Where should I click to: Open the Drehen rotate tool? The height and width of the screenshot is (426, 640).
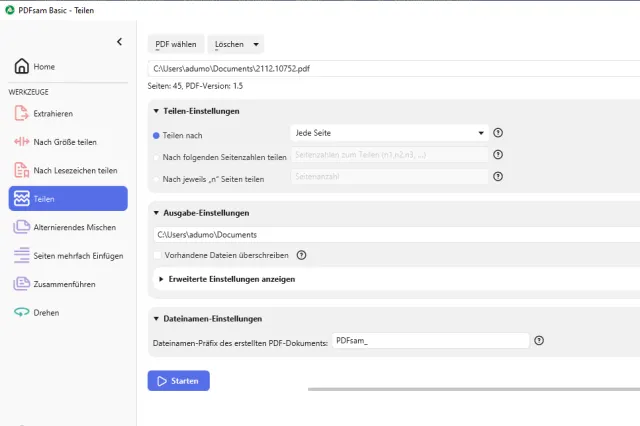pyautogui.click(x=46, y=312)
